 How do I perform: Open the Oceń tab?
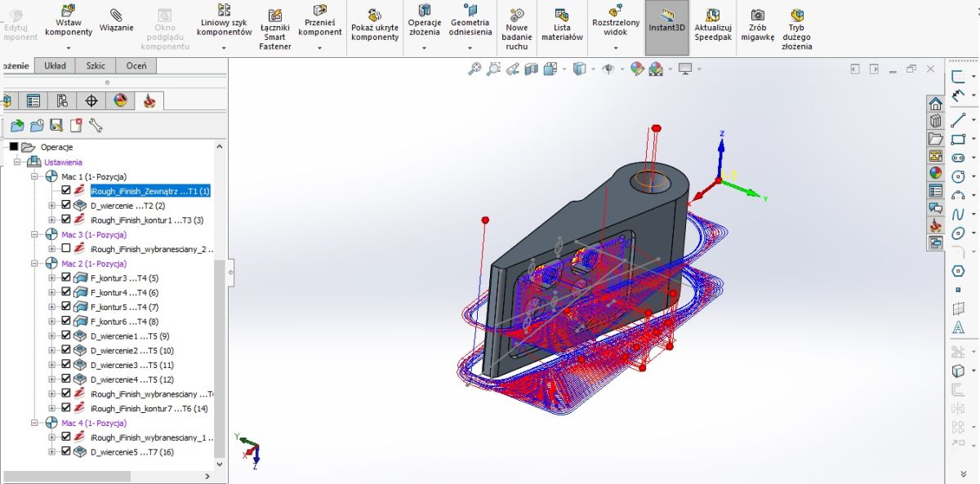(x=136, y=66)
